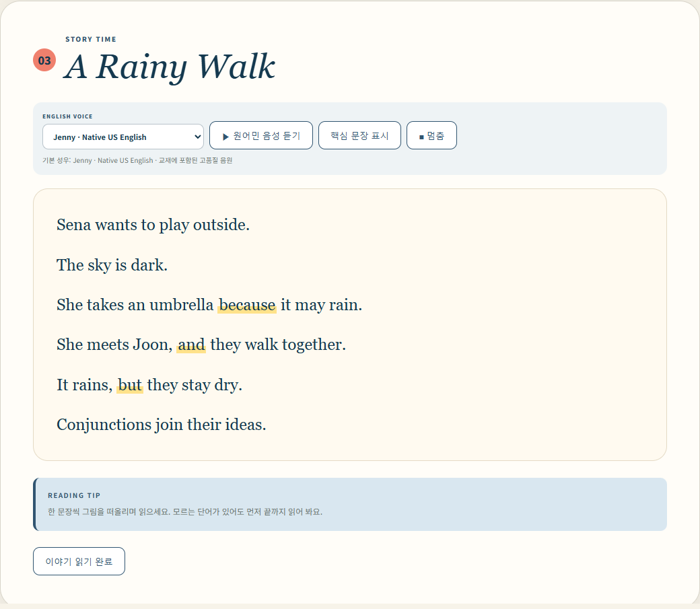Click the sentence "Sena wants to play outside."

click(x=153, y=225)
